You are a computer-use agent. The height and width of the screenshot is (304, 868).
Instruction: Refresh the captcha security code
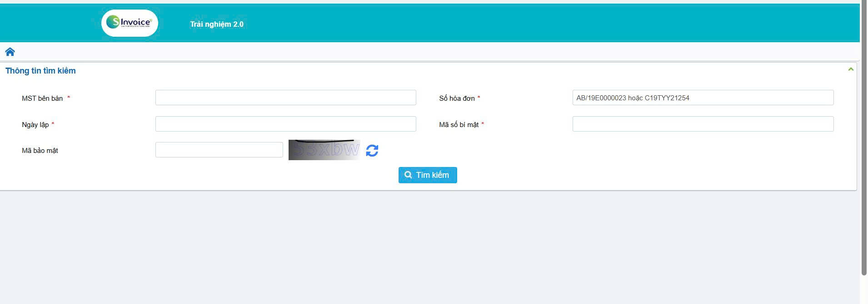[372, 151]
